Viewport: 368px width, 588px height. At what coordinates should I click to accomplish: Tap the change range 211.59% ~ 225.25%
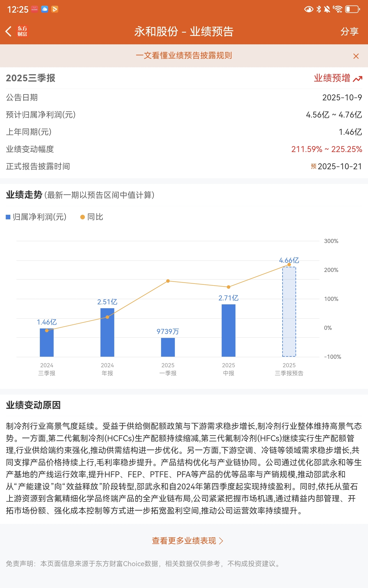pos(327,149)
